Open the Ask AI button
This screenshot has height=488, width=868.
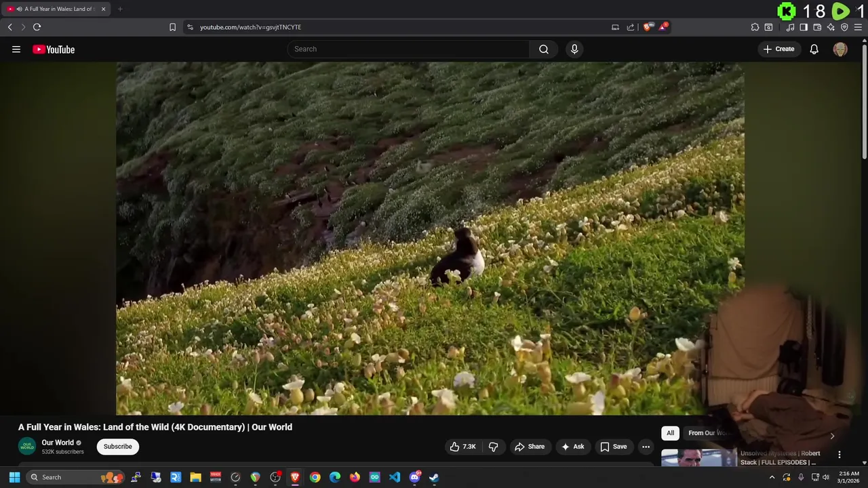coord(573,447)
